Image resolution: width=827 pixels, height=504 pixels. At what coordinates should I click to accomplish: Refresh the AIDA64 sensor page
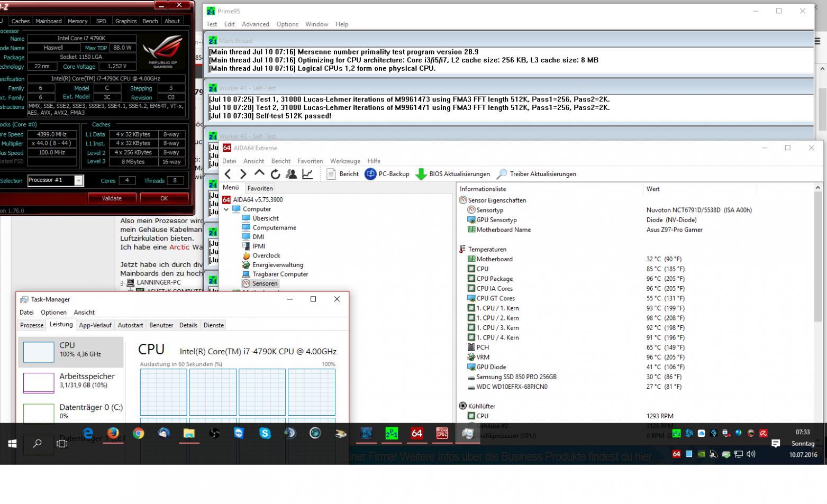[x=275, y=174]
